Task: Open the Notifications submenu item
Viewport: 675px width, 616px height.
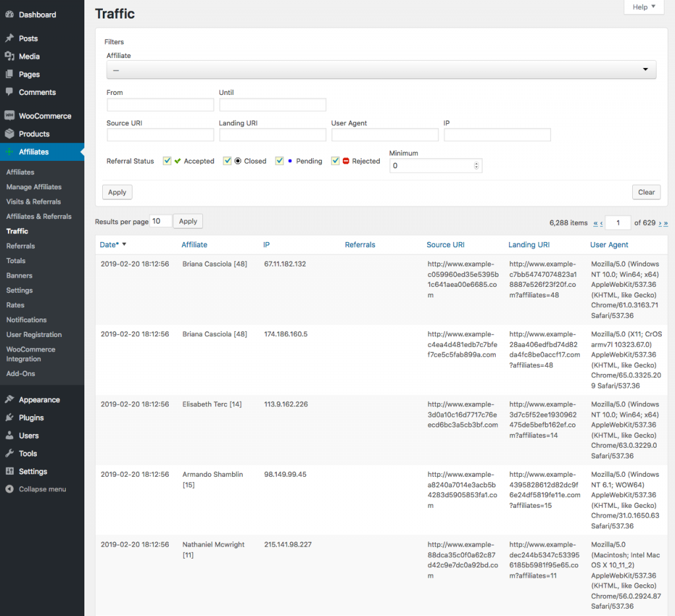Action: [x=26, y=320]
